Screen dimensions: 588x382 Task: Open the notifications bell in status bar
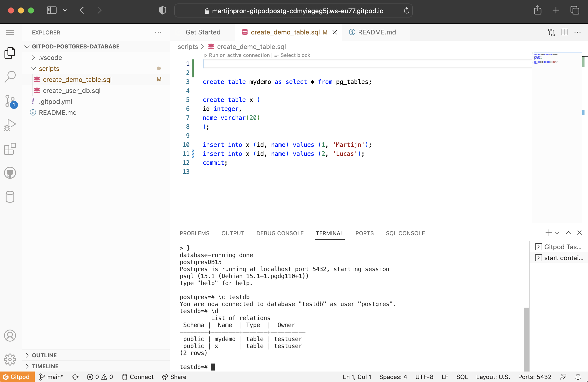tap(578, 377)
